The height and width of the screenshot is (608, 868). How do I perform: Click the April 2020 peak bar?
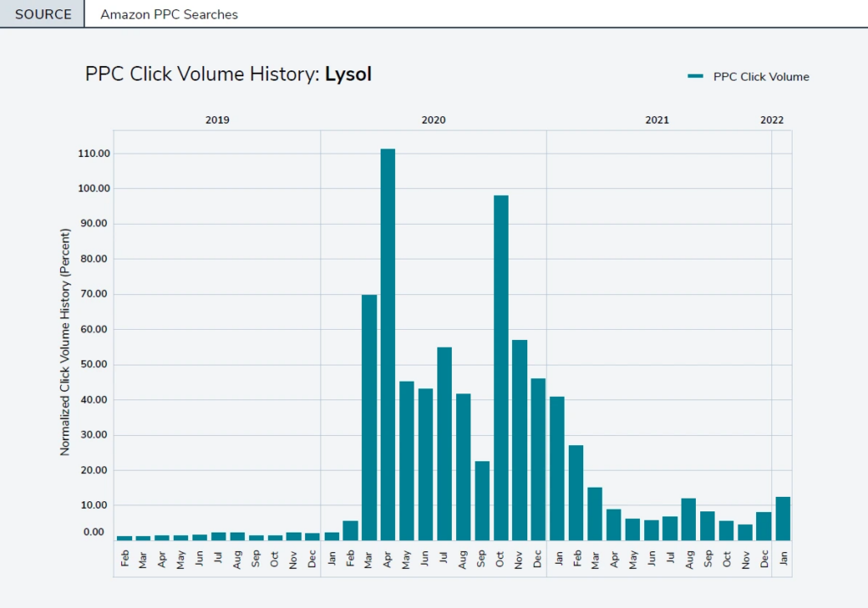click(388, 344)
